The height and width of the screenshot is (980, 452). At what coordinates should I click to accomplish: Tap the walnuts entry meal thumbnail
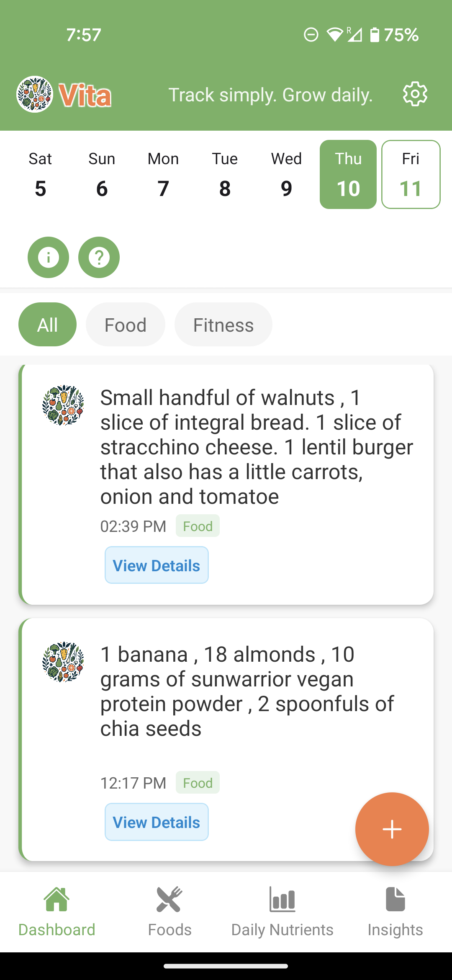pyautogui.click(x=63, y=405)
